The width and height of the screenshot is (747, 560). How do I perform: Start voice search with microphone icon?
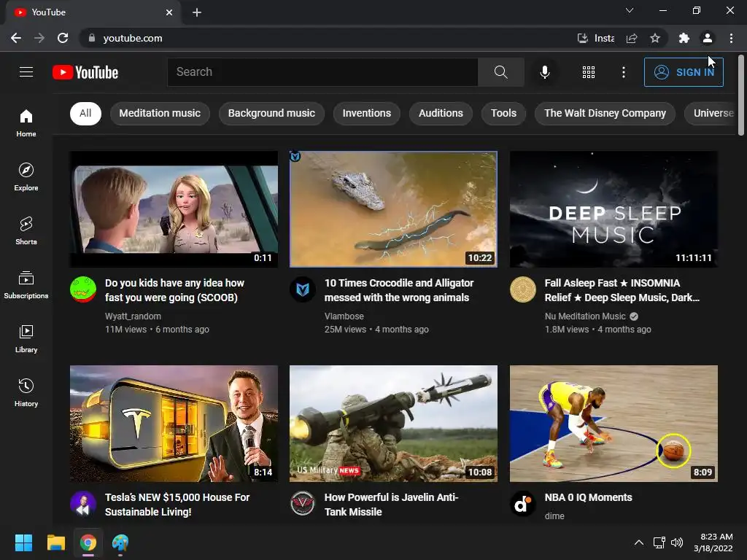pyautogui.click(x=544, y=72)
